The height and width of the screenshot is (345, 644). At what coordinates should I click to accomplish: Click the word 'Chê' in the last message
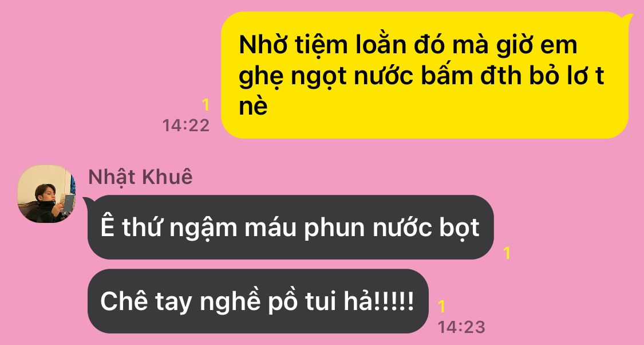(x=124, y=301)
